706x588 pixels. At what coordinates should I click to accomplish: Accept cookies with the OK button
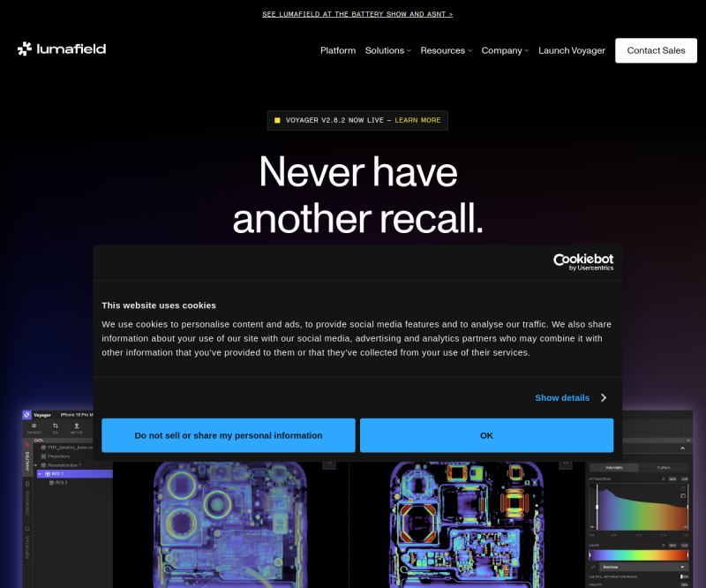click(x=487, y=435)
